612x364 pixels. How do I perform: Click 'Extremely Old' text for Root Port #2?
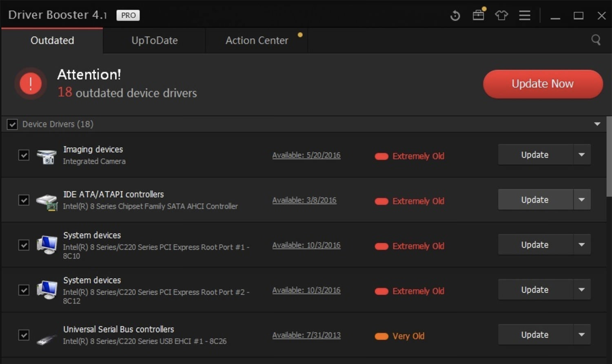click(x=418, y=291)
